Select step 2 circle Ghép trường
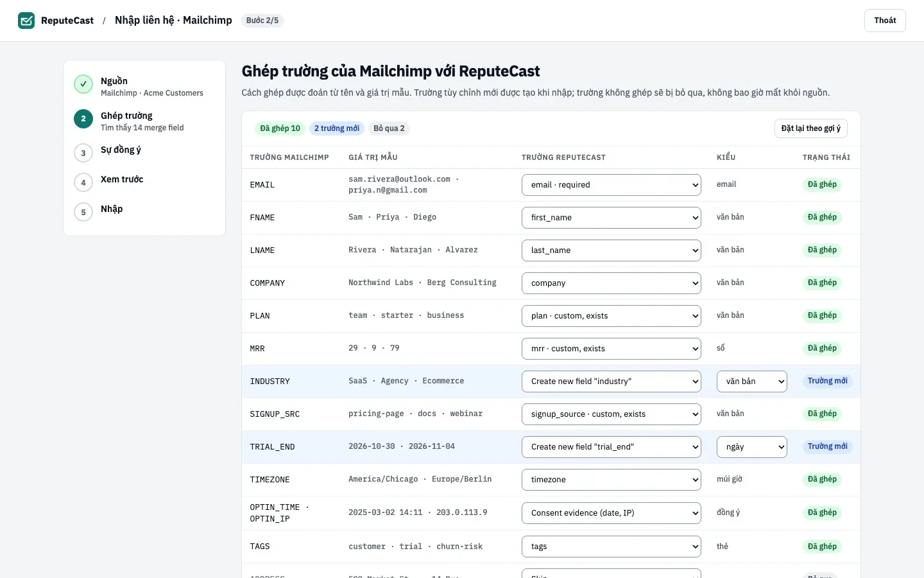Image resolution: width=924 pixels, height=578 pixels. [83, 119]
